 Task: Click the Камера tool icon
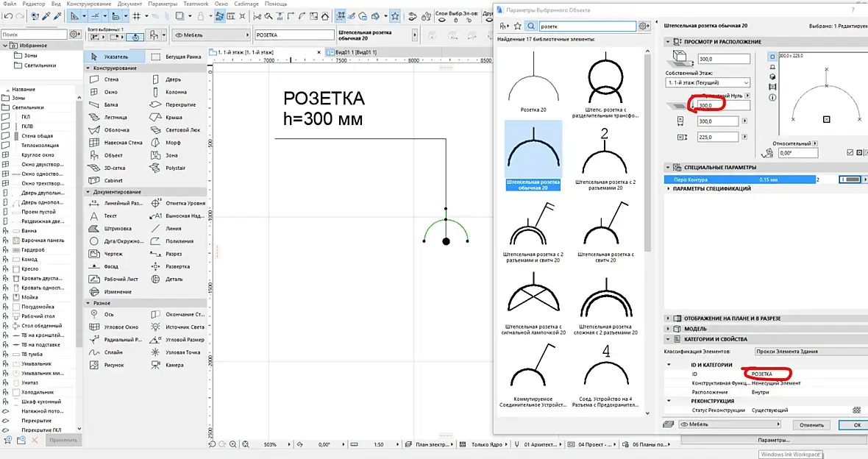point(157,365)
